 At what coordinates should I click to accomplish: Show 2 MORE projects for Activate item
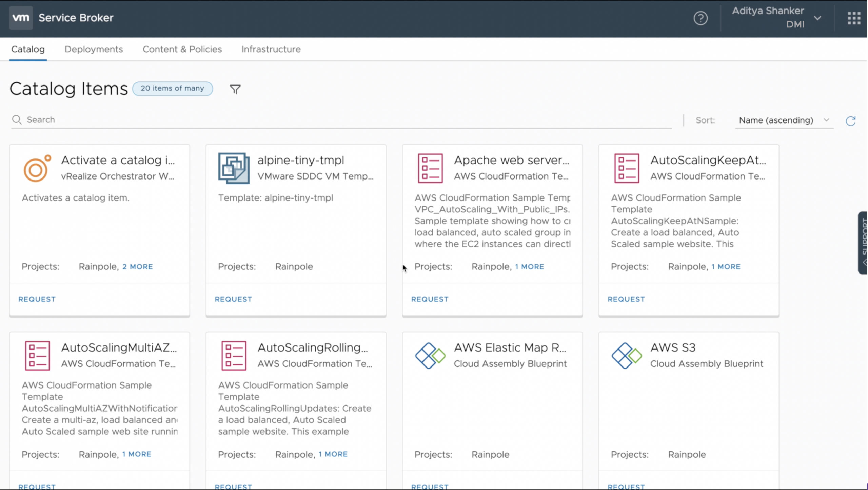click(137, 267)
